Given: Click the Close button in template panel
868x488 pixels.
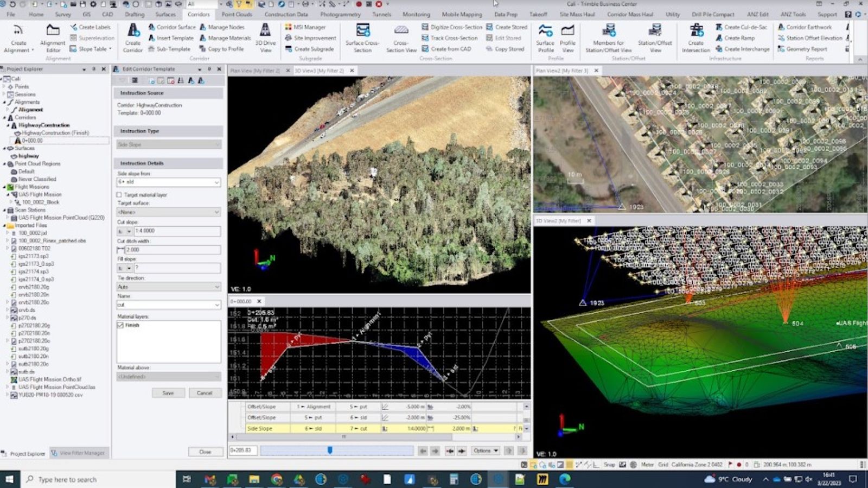Looking at the screenshot, I should pyautogui.click(x=205, y=452).
